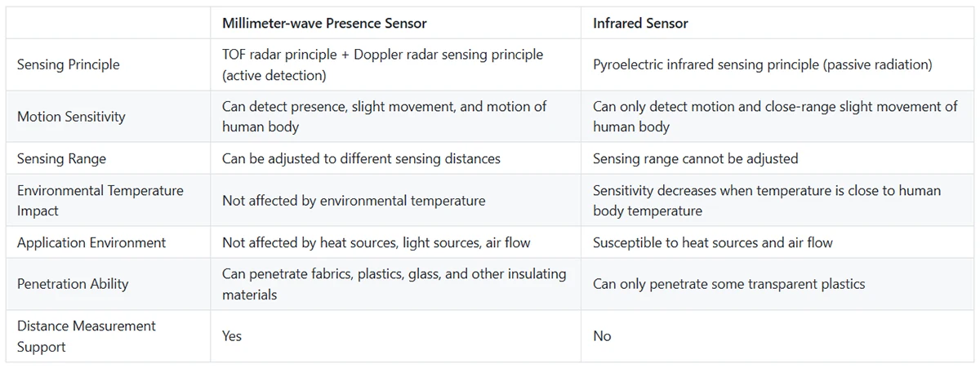Click the Millimeter-wave Presence Sensor column header
The image size is (980, 368).
point(324,23)
